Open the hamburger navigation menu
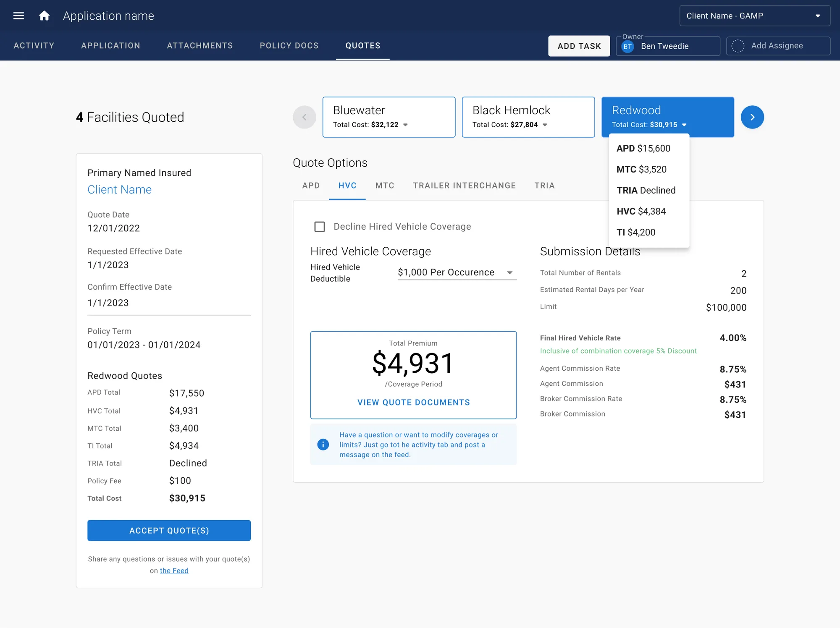The width and height of the screenshot is (840, 628). coord(18,16)
